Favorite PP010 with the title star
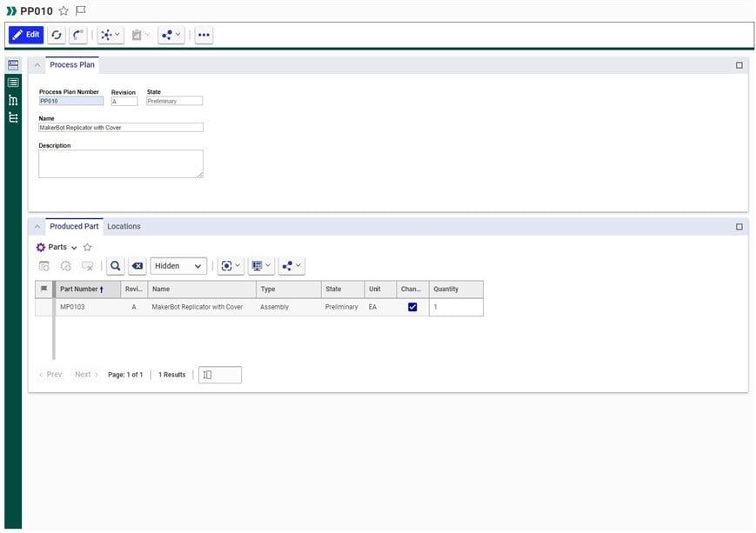The image size is (756, 533). [x=64, y=10]
